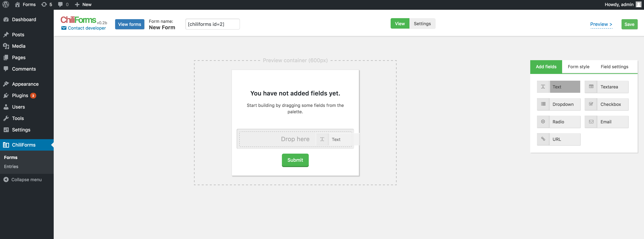The width and height of the screenshot is (644, 239).
Task: Click the Dropdown field list icon
Action: click(x=543, y=104)
